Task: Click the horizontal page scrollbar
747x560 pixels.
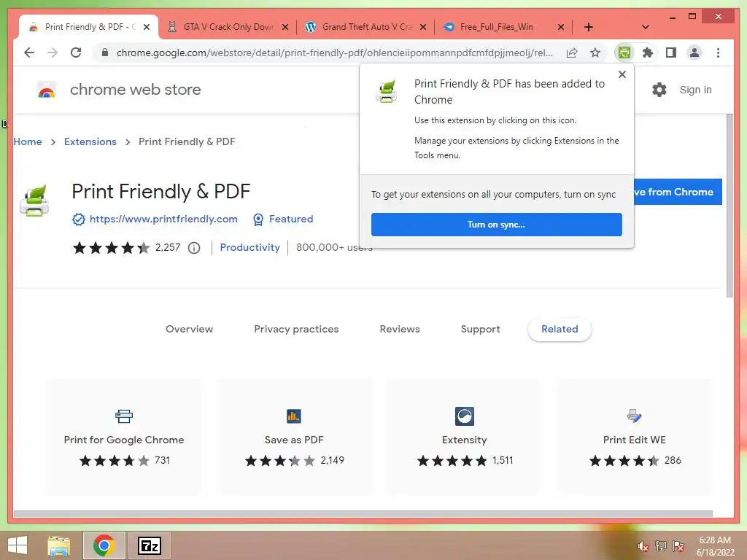Action: 363,514
